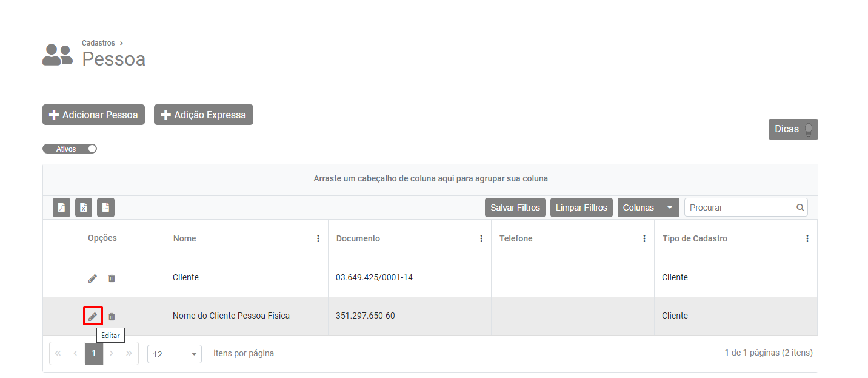Image resolution: width=868 pixels, height=378 pixels.
Task: Open the items per page dropdown
Action: (x=175, y=354)
